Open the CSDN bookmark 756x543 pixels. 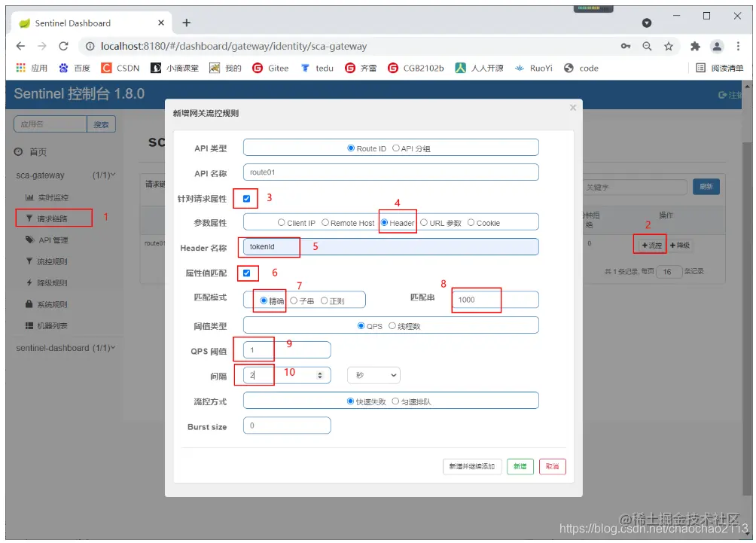(x=120, y=68)
